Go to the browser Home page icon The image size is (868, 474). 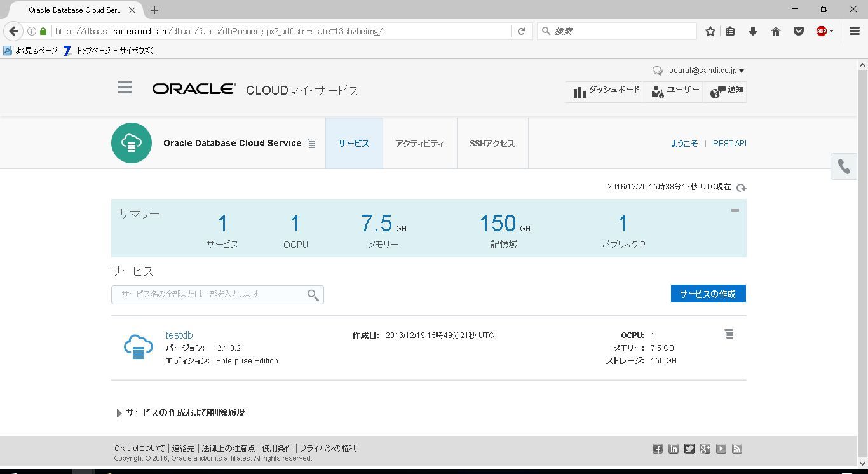point(776,31)
